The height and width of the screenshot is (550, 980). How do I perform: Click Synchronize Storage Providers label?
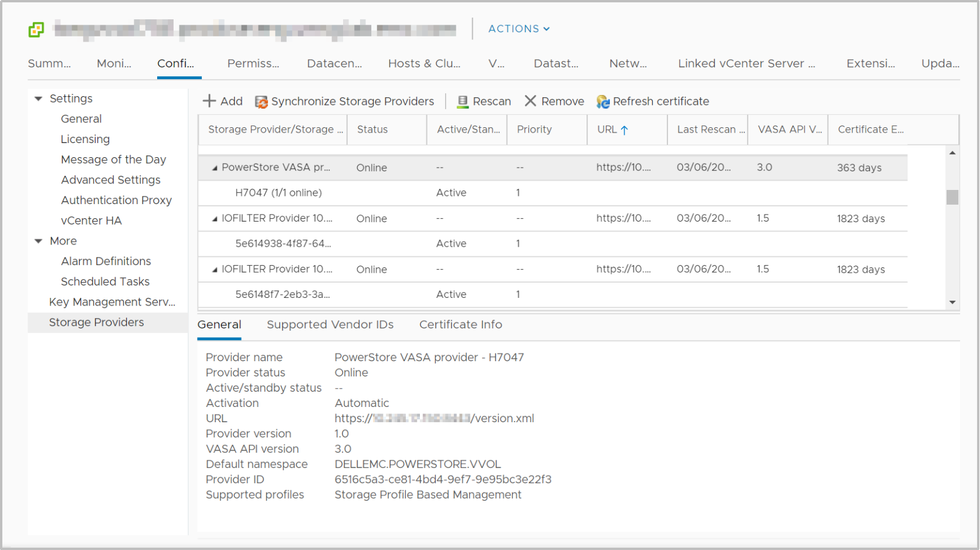coord(352,101)
